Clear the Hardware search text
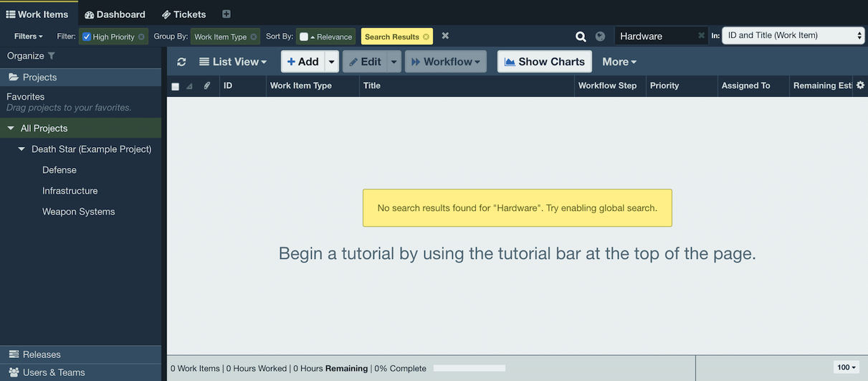868x381 pixels. click(702, 36)
